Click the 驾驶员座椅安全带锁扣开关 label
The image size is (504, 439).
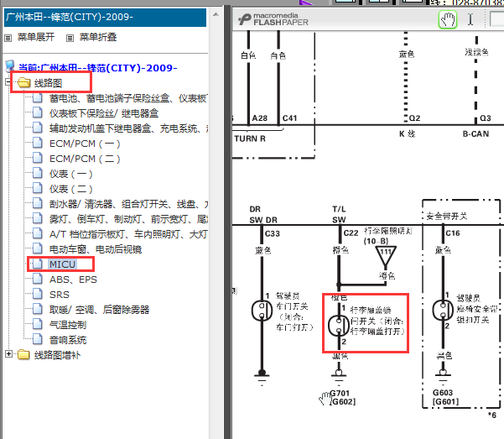(476, 309)
